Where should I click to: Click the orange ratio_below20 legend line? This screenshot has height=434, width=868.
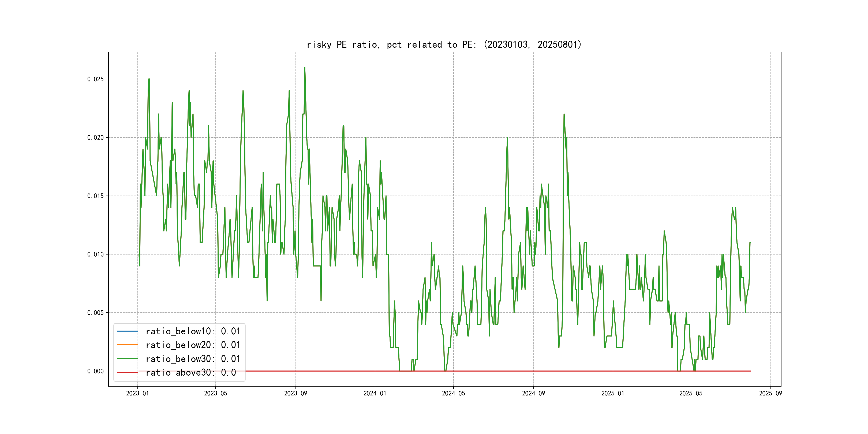point(127,345)
